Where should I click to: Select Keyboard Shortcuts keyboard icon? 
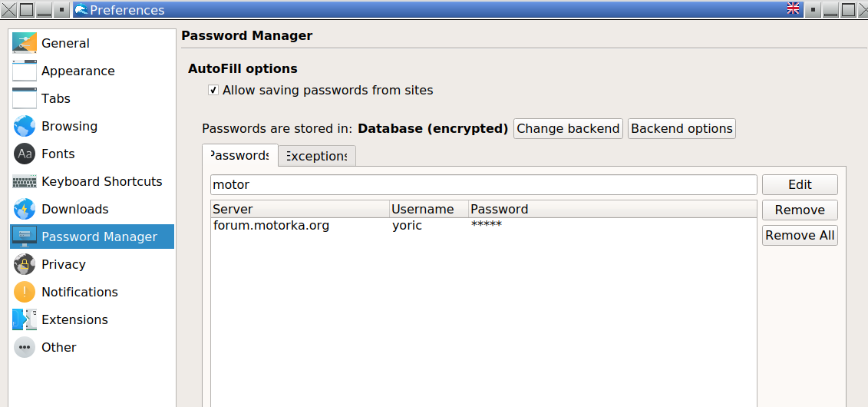pyautogui.click(x=25, y=182)
